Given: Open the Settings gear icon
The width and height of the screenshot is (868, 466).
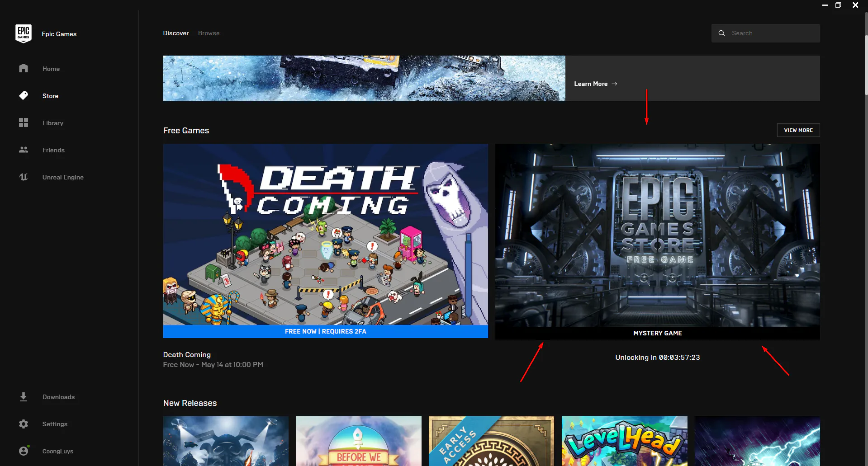Looking at the screenshot, I should click(24, 424).
